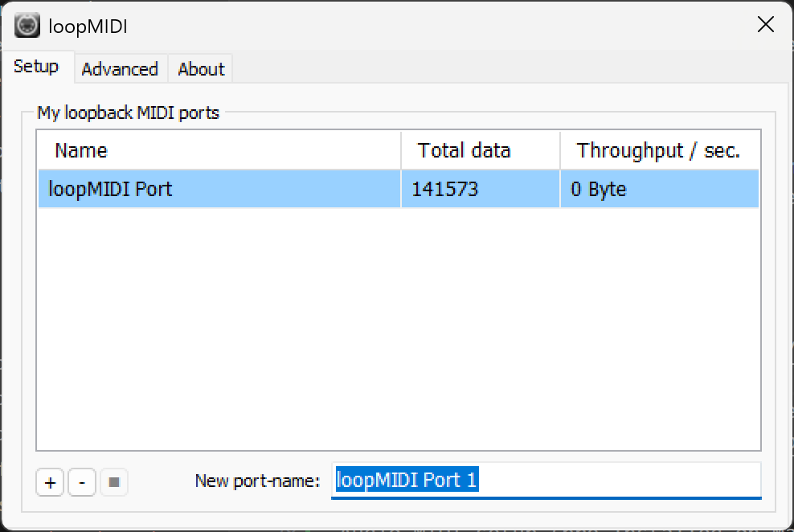Click the Throughput / sec. column header
This screenshot has height=532, width=794.
660,150
